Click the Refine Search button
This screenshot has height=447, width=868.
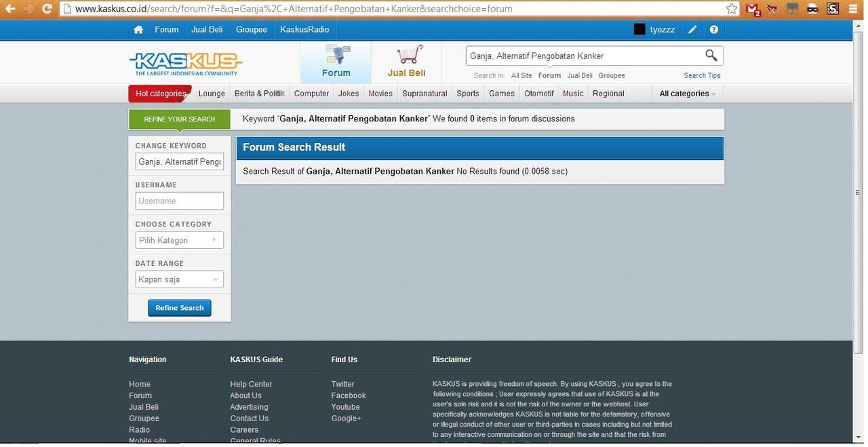(180, 308)
